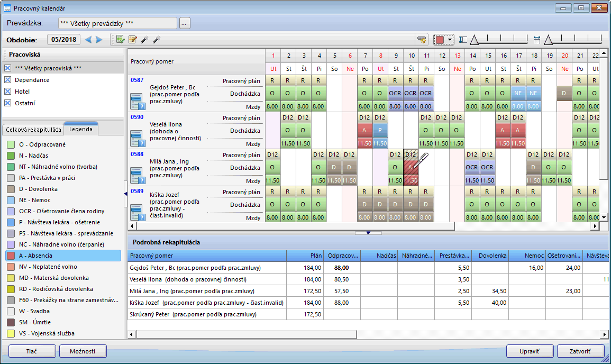Click the icon at the toolbar's right end
Image resolution: width=611 pixels, height=364 pixels.
click(422, 40)
